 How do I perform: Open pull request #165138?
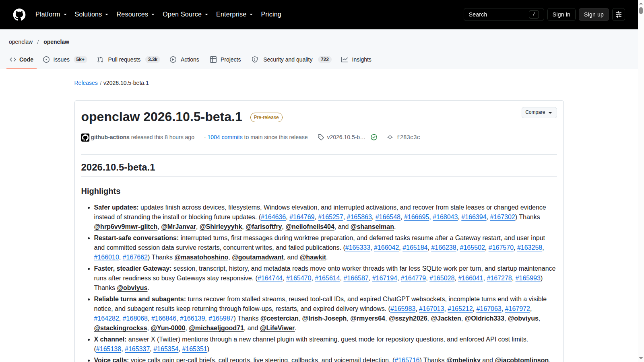[109, 349]
